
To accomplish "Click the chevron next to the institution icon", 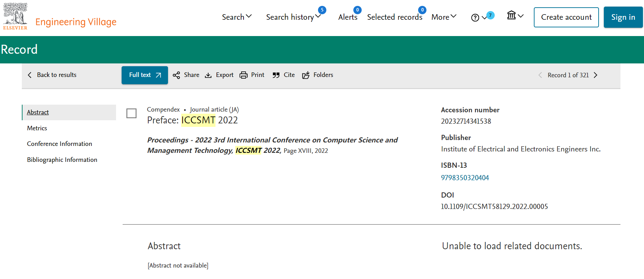I will pos(521,16).
